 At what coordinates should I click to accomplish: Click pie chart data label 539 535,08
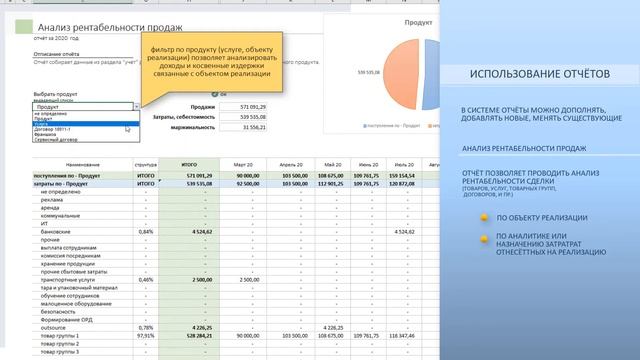tap(369, 72)
